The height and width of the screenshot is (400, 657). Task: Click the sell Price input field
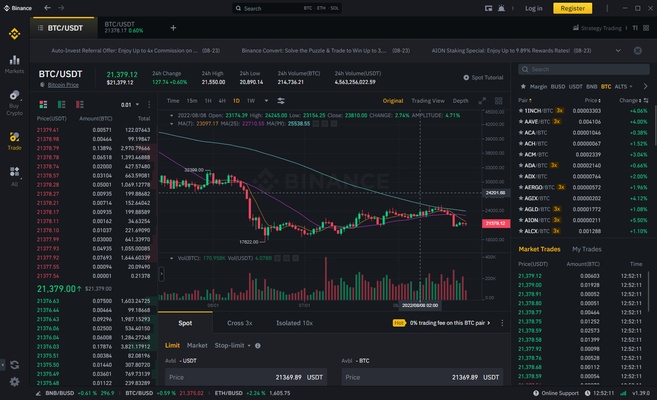tap(422, 377)
